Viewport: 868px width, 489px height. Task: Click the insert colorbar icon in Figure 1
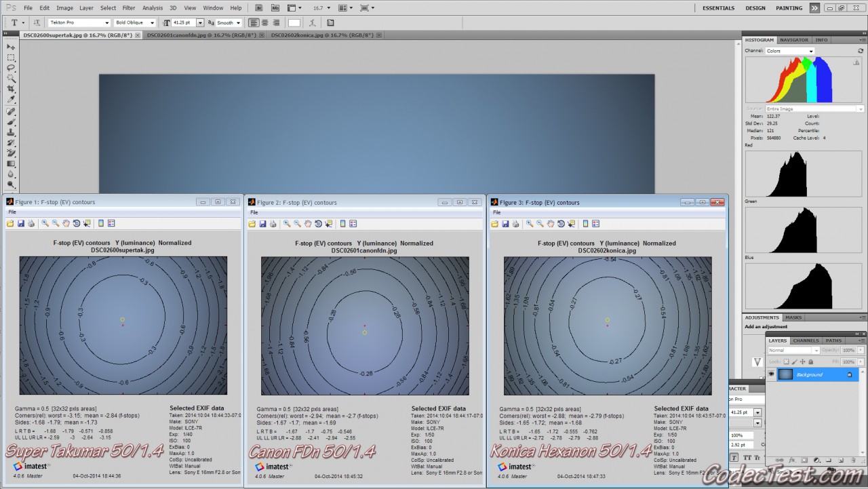tap(100, 223)
